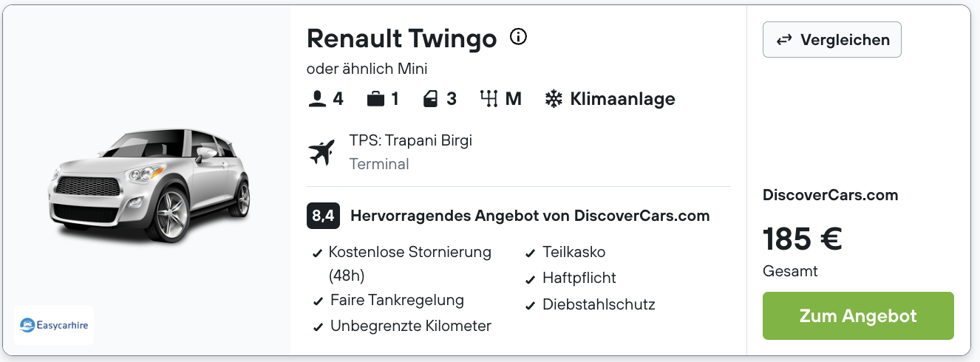
Task: Click the info icon next to Renault Twingo
Action: tap(519, 37)
